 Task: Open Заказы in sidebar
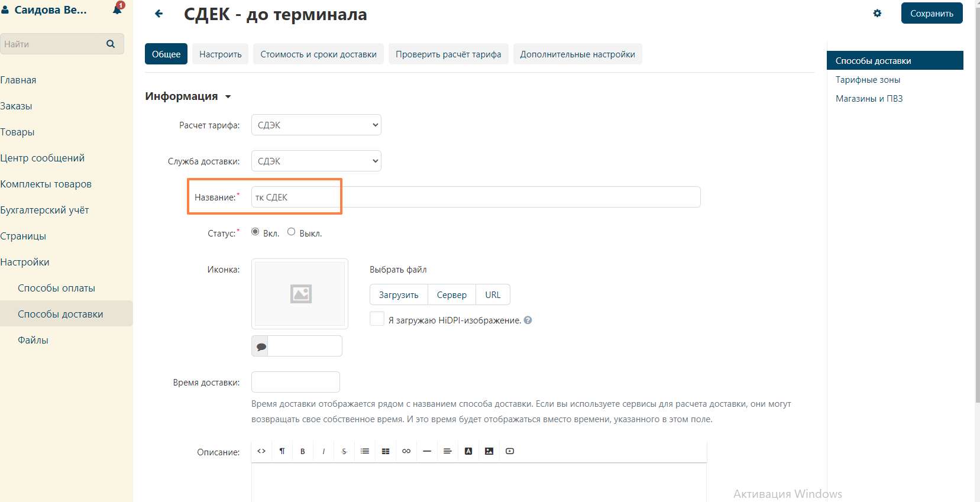click(x=16, y=106)
